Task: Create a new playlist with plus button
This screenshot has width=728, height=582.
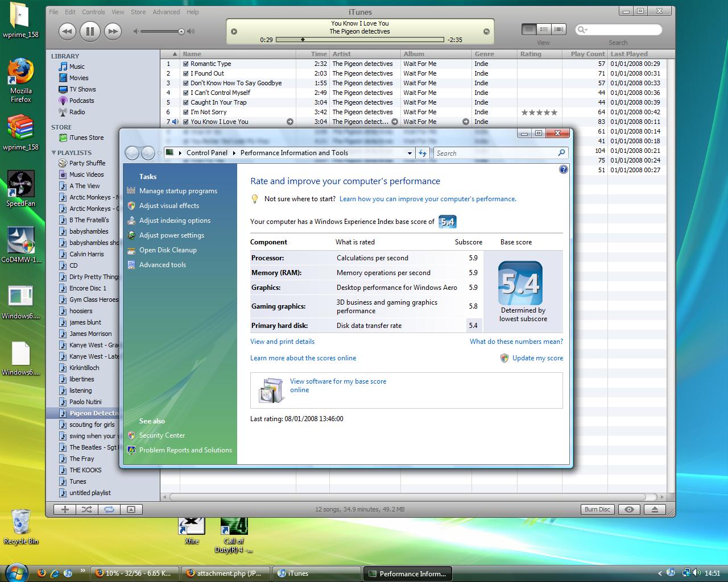Action: tap(65, 509)
